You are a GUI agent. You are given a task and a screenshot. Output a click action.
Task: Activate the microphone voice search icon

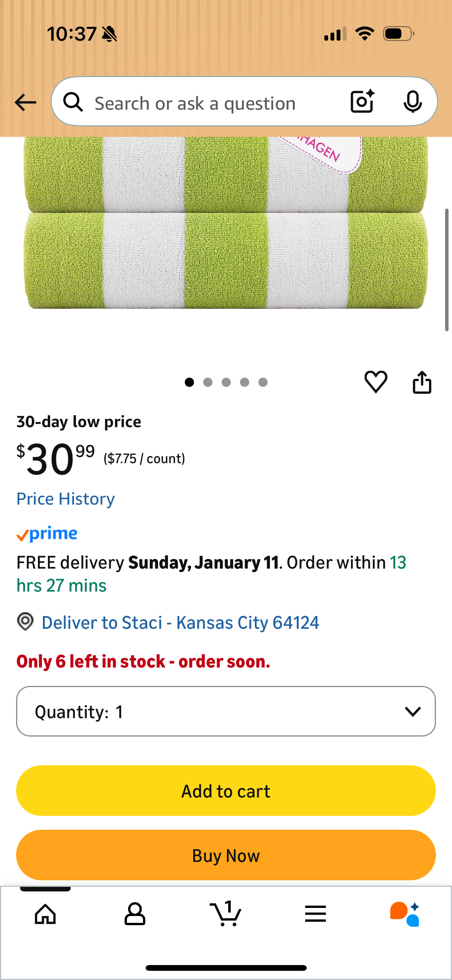(x=413, y=102)
